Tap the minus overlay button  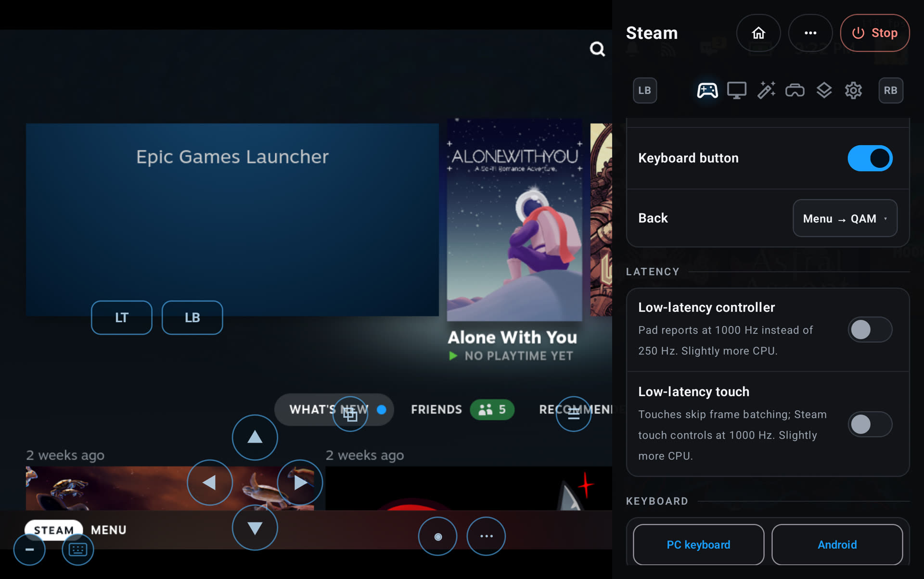click(29, 549)
